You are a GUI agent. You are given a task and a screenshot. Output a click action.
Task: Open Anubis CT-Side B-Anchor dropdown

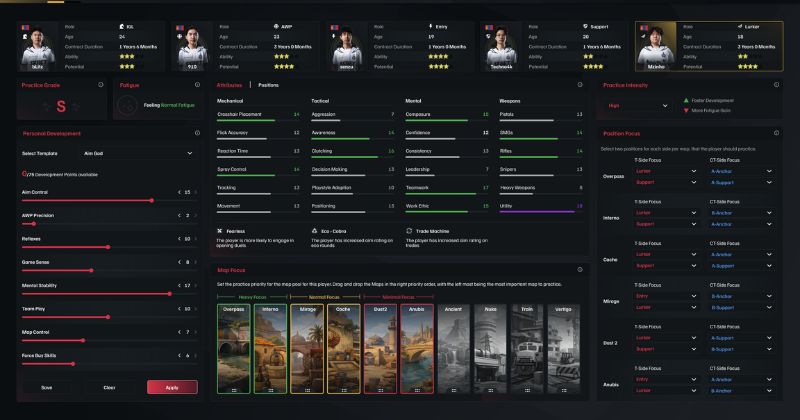click(x=741, y=391)
